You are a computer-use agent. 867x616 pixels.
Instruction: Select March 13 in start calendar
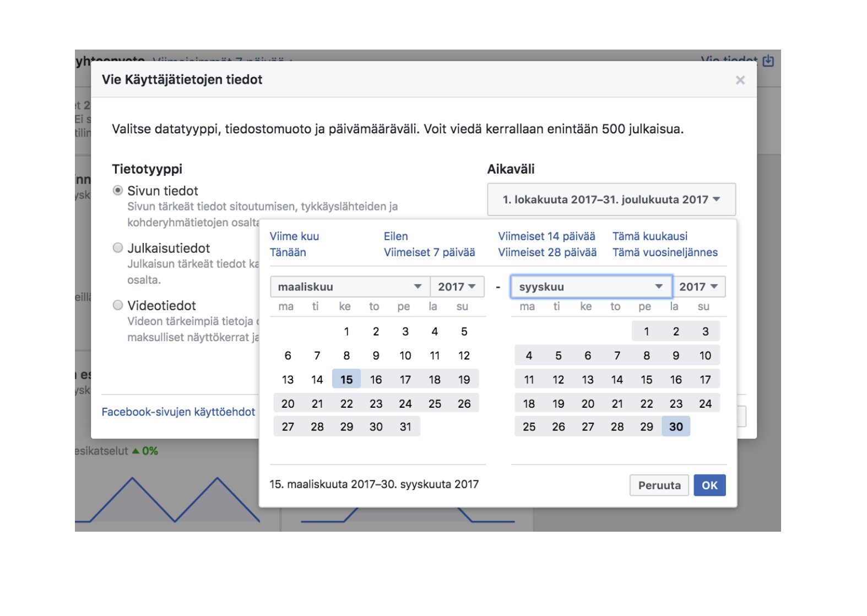(x=288, y=380)
